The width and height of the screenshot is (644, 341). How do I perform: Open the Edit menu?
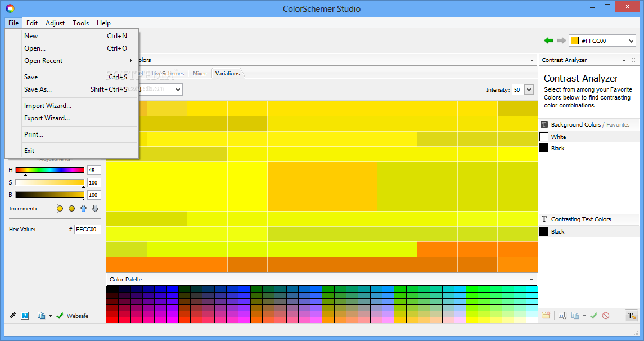click(x=32, y=23)
